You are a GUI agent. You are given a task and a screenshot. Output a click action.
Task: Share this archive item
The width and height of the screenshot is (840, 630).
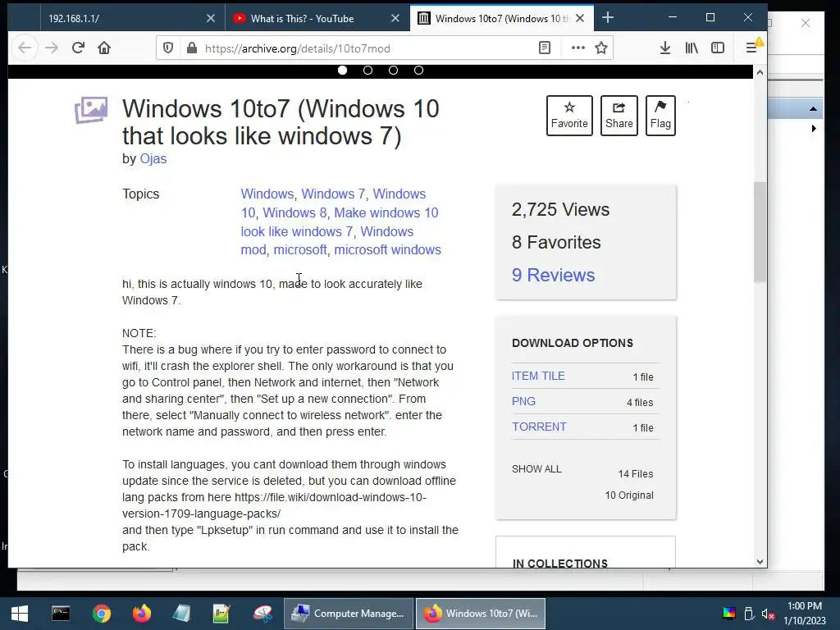[619, 116]
